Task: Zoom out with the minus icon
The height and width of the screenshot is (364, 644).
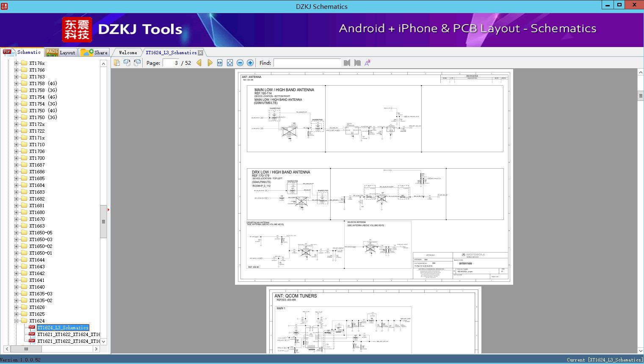Action: tap(240, 63)
